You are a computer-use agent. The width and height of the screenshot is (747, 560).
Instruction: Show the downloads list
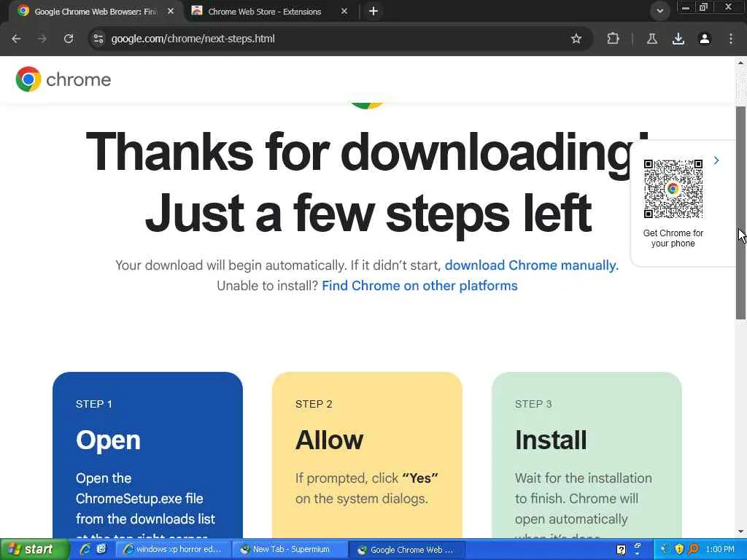coord(678,39)
